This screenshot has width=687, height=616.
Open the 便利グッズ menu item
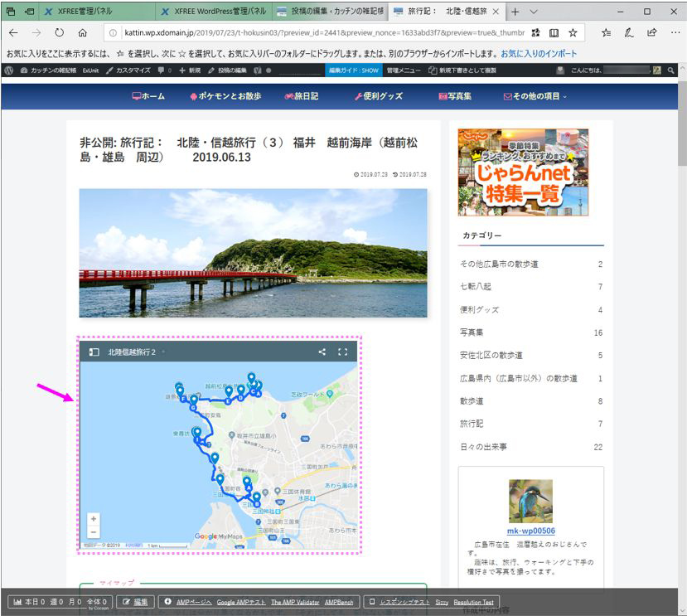point(379,96)
